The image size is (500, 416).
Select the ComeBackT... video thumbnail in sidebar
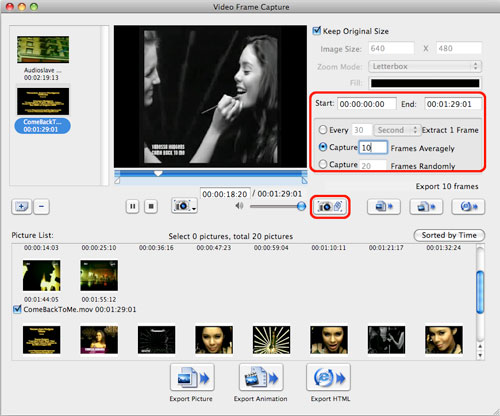(43, 102)
